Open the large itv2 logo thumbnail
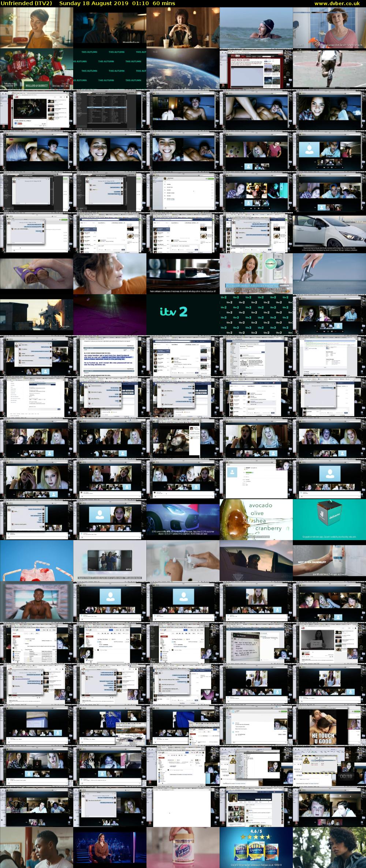Viewport: 366px width, 868px height. point(183,315)
